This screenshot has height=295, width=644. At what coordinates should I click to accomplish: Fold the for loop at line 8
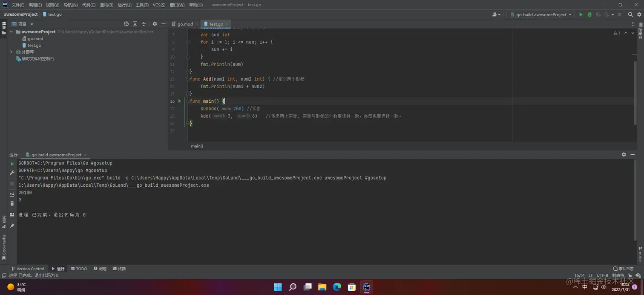click(187, 42)
